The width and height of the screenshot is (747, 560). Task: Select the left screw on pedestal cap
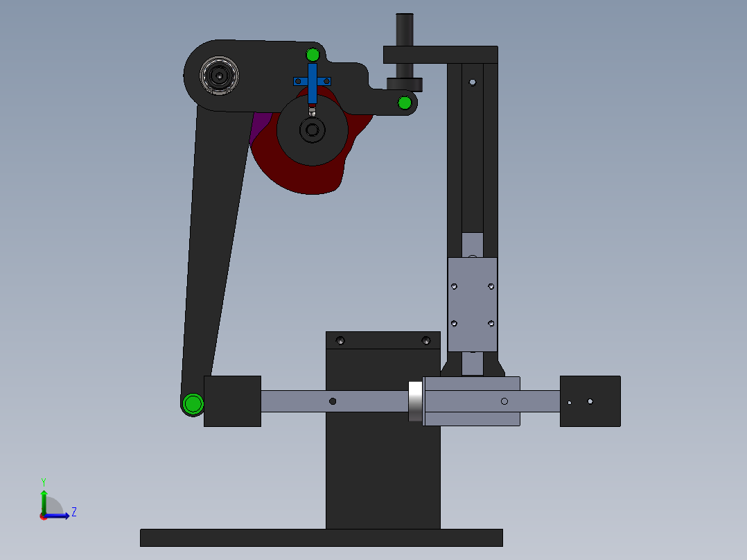pyautogui.click(x=340, y=341)
